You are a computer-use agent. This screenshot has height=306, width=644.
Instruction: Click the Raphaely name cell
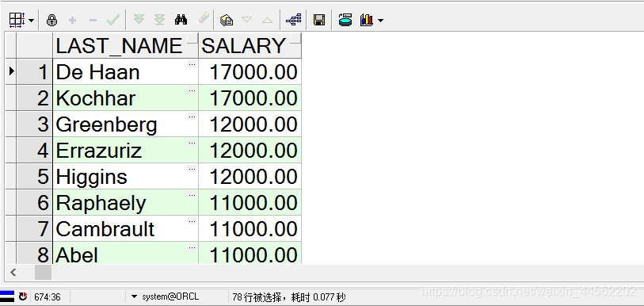pos(125,203)
